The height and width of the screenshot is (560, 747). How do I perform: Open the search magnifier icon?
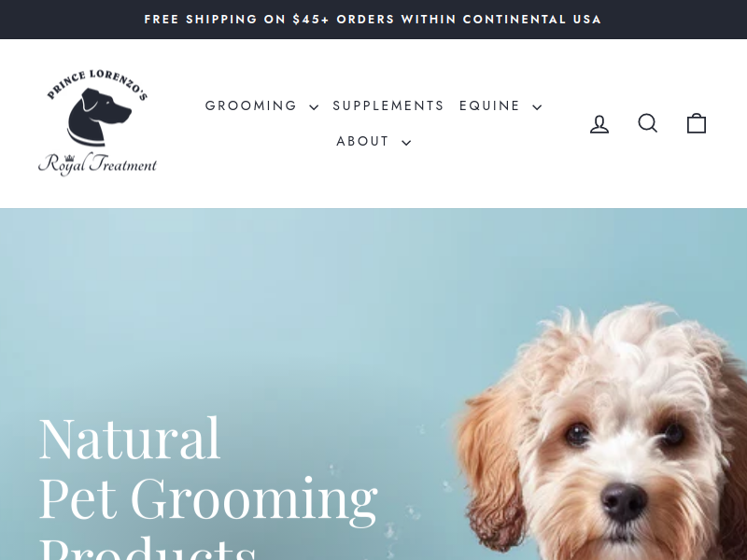[648, 123]
